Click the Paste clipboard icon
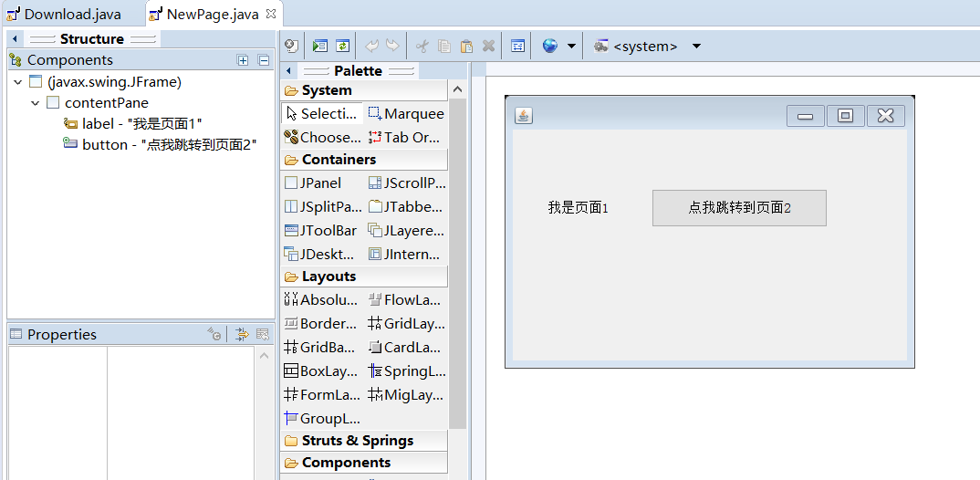The image size is (980, 480). point(466,47)
